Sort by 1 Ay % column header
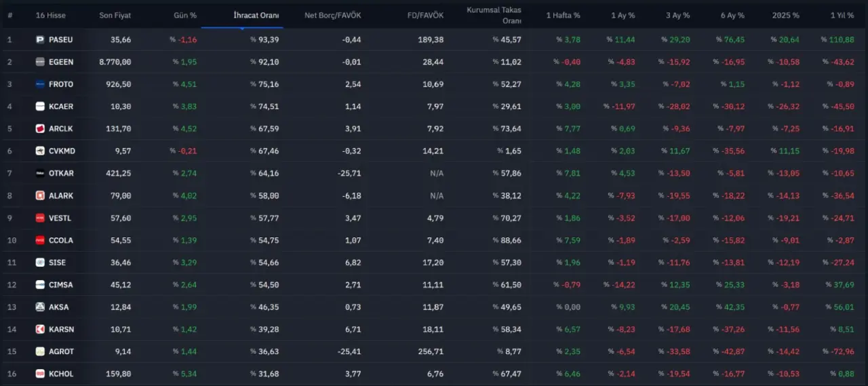This screenshot has height=386, width=868. pyautogui.click(x=623, y=16)
